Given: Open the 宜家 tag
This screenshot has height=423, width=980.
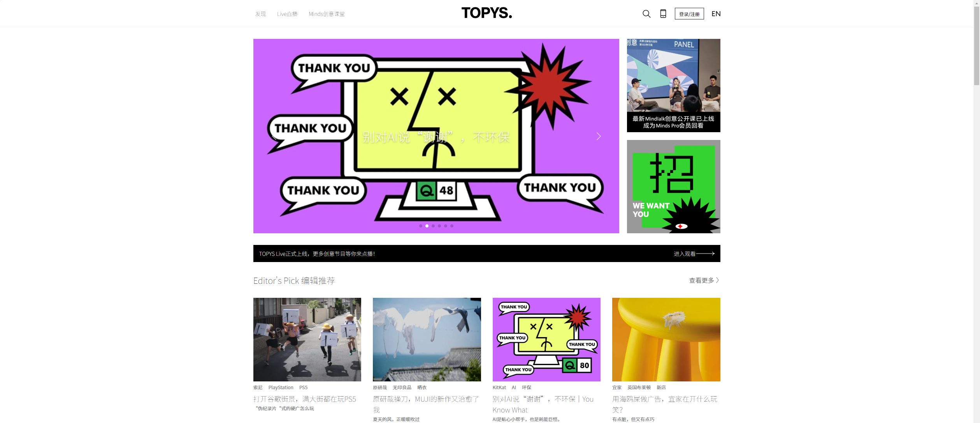Looking at the screenshot, I should point(616,387).
